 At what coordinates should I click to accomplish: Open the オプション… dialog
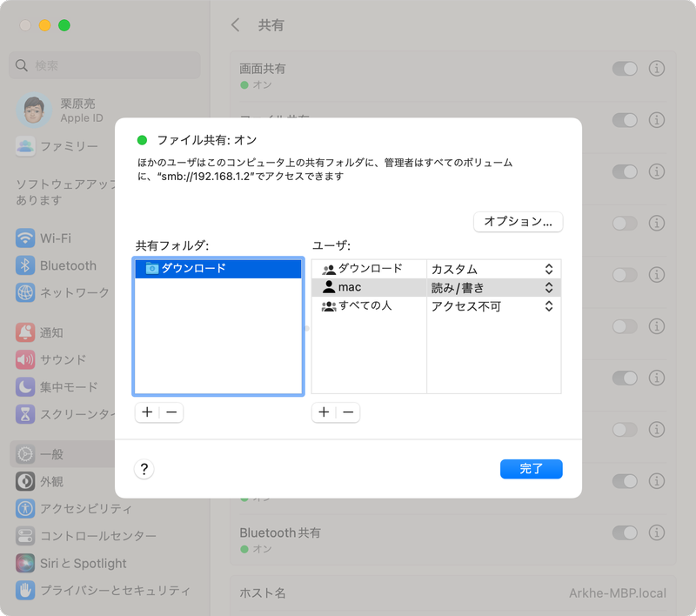[x=518, y=222]
